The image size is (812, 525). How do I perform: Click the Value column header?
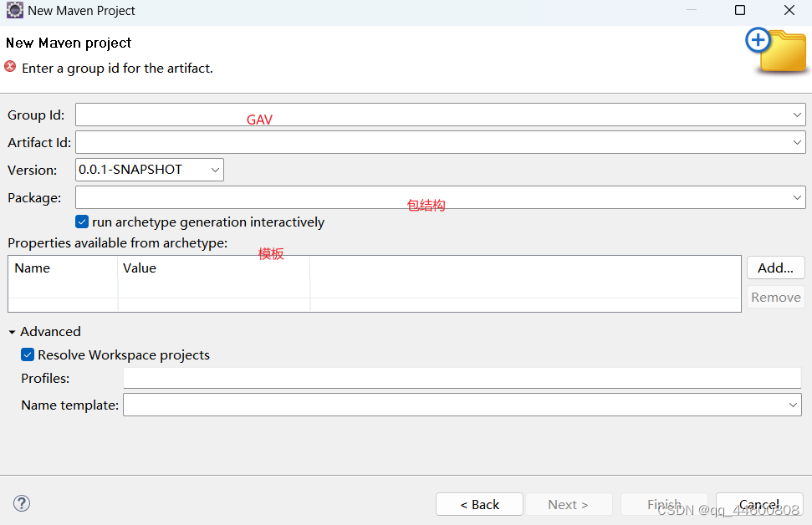pyautogui.click(x=214, y=268)
